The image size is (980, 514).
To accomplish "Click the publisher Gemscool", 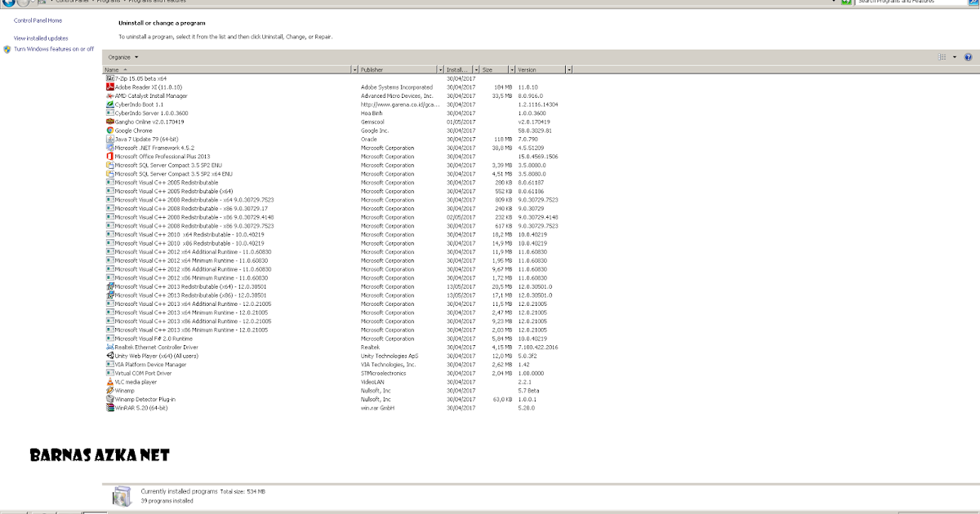I will [373, 122].
